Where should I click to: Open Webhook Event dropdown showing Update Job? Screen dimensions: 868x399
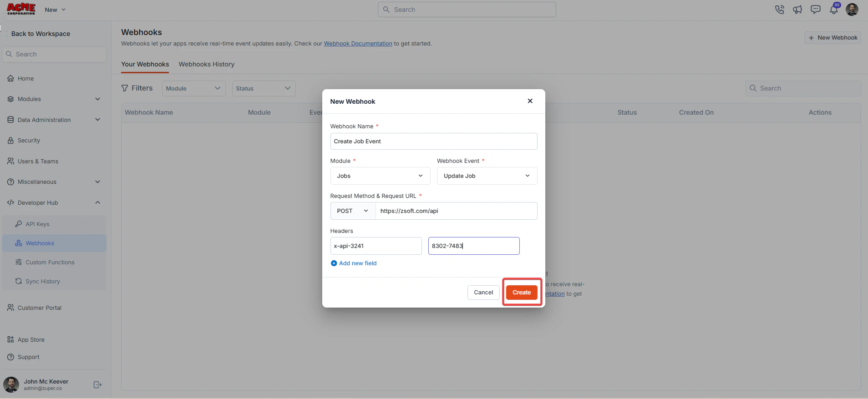click(x=487, y=176)
